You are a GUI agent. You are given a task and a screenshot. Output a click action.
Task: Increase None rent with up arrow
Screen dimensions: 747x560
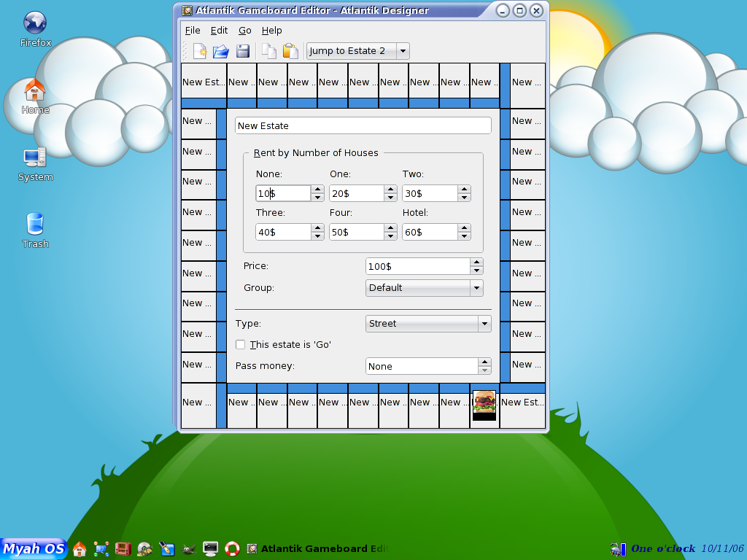pos(317,190)
